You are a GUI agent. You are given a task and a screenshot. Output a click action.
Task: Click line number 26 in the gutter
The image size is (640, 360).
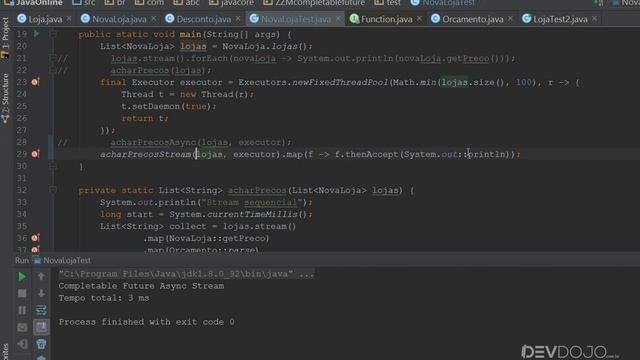[x=22, y=118]
